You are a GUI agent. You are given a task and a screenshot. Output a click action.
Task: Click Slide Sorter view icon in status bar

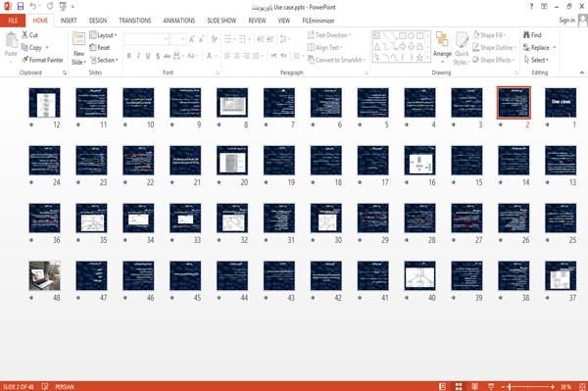pos(459,386)
